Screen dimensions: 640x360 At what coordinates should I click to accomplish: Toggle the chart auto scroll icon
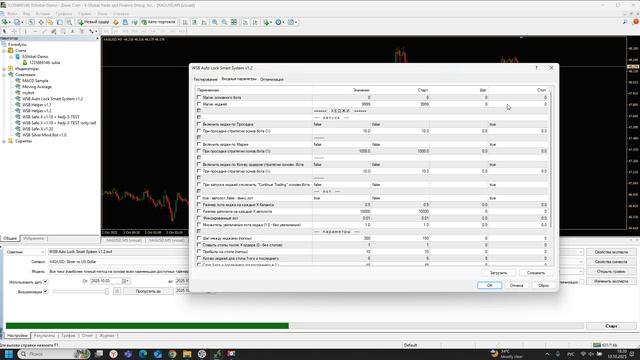245,22
